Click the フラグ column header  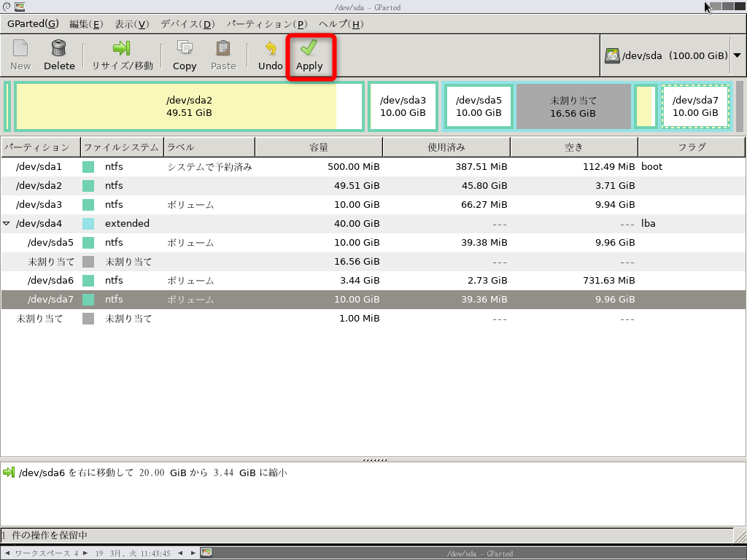[692, 147]
